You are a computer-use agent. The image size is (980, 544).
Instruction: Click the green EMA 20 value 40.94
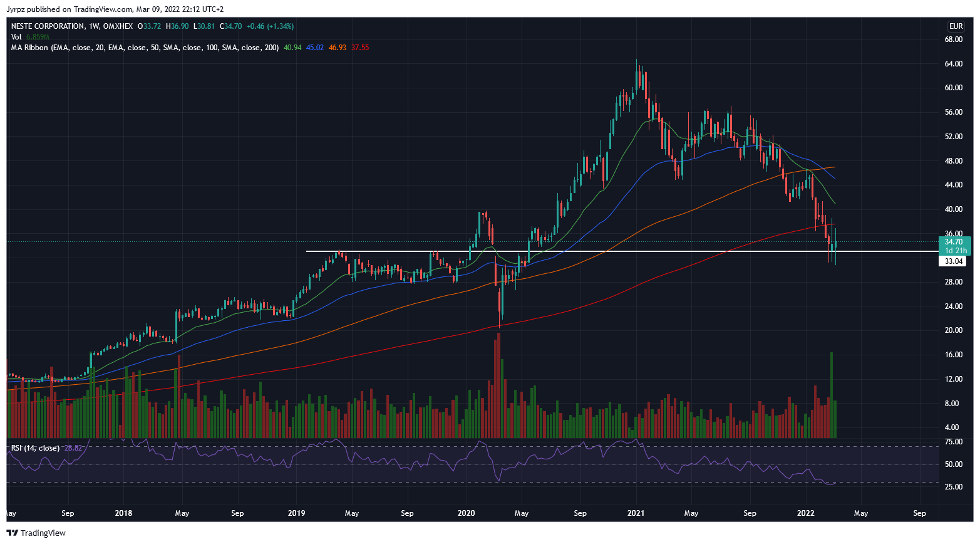coord(292,48)
